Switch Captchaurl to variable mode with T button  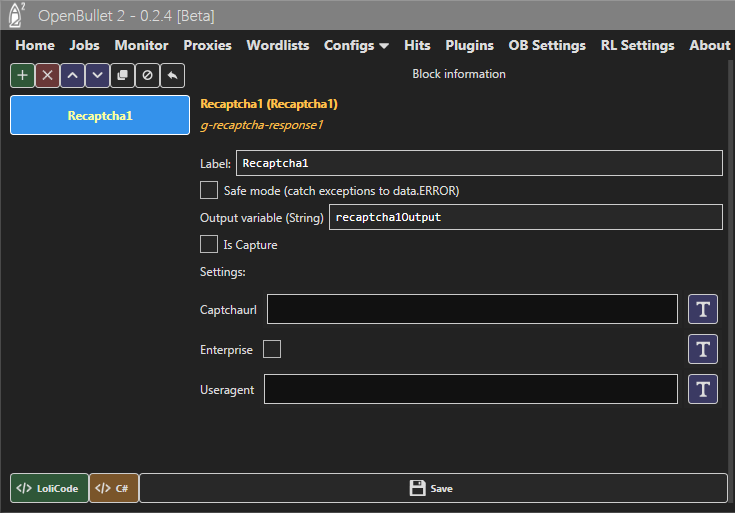(x=703, y=309)
